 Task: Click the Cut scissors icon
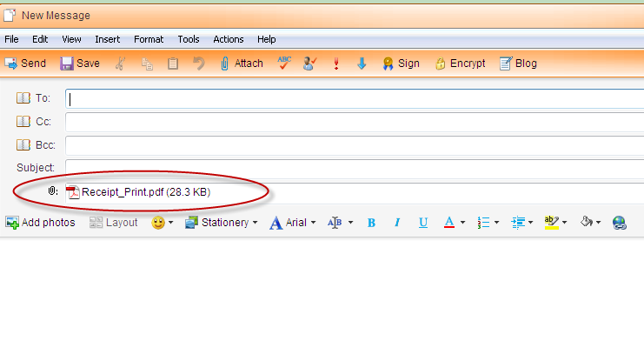[x=120, y=64]
